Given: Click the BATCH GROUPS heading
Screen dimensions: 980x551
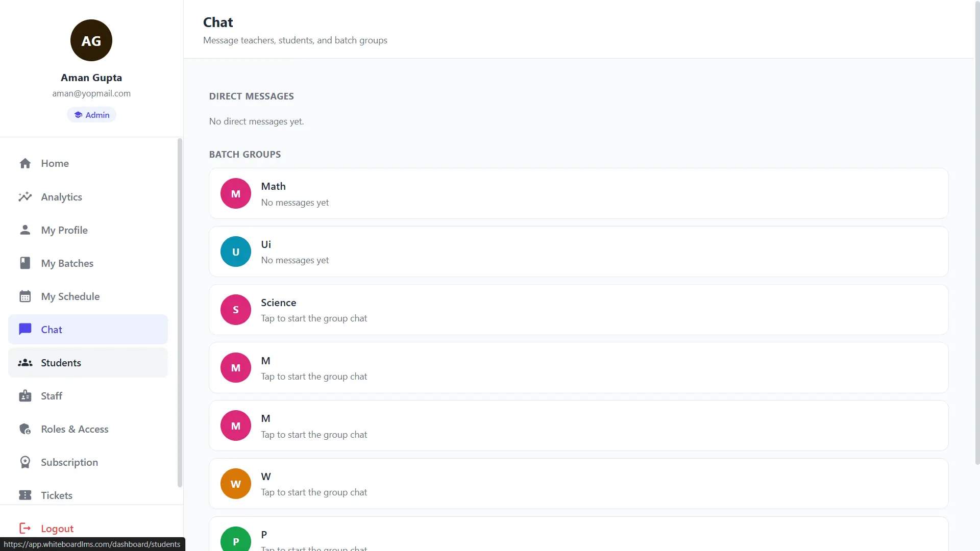Looking at the screenshot, I should (245, 155).
